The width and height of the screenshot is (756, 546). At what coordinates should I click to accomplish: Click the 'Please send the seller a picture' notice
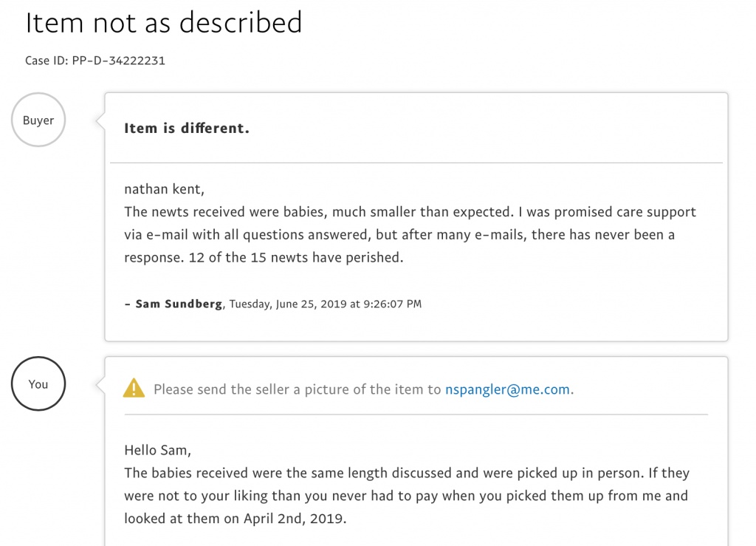click(x=363, y=389)
